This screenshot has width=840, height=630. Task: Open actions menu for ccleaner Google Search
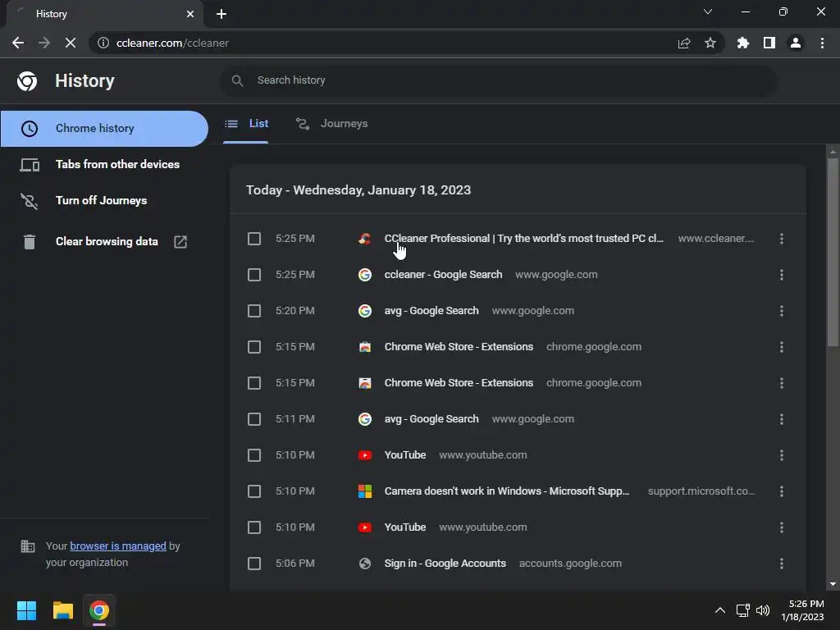pos(782,275)
